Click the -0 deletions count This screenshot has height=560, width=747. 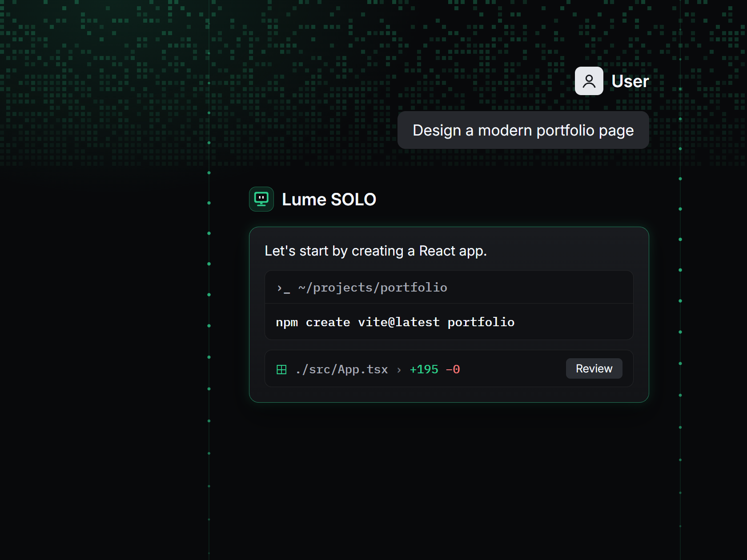(453, 369)
